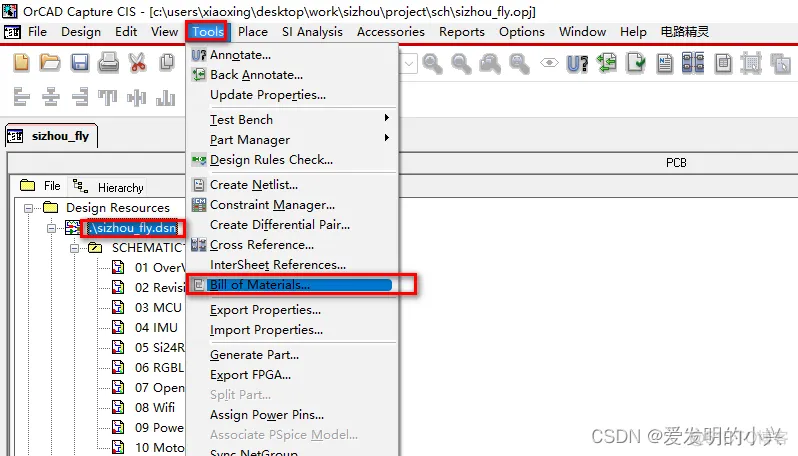Select Design Rules Check... menu entry
The width and height of the screenshot is (798, 456).
(292, 160)
